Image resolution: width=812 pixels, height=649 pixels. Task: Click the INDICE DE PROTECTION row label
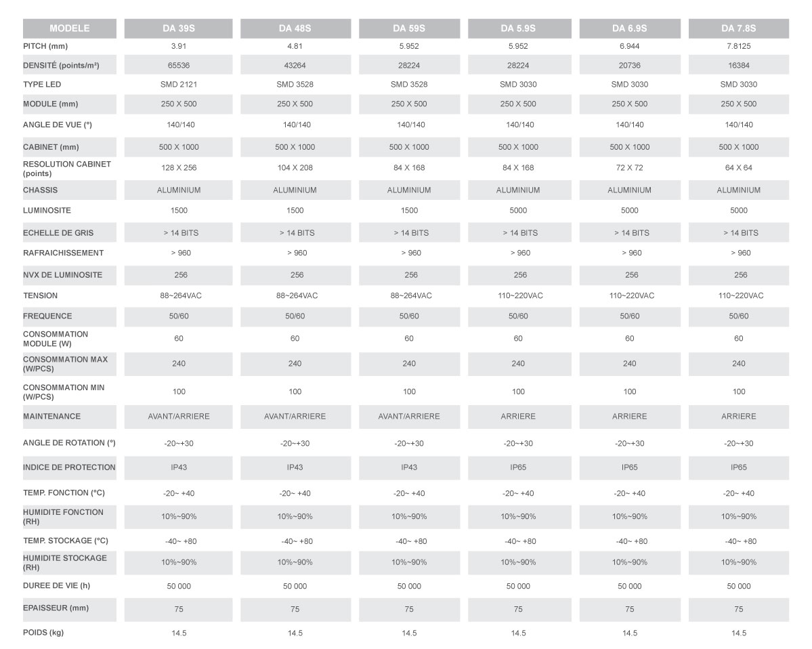69,467
